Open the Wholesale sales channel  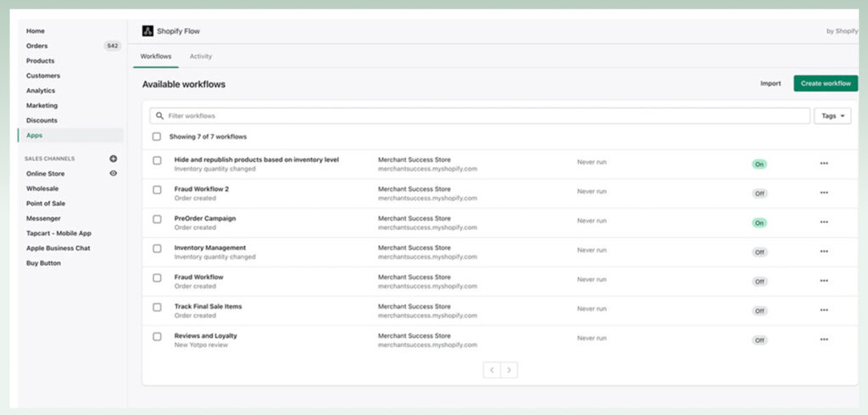(42, 189)
